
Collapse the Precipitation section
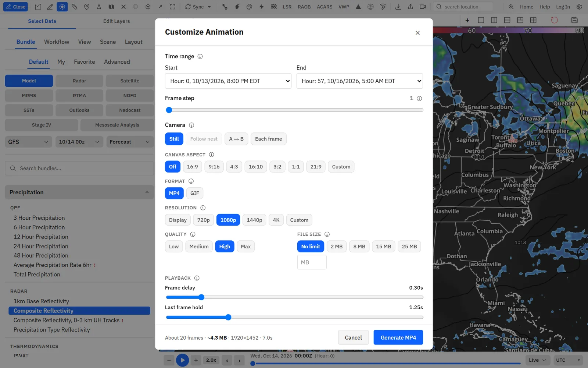point(79,192)
